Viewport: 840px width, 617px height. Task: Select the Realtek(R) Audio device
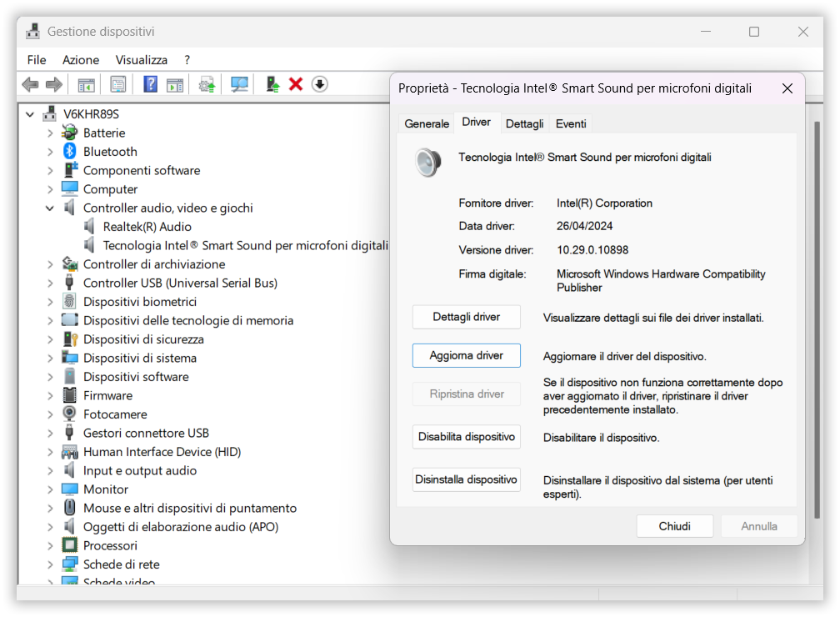tap(147, 227)
